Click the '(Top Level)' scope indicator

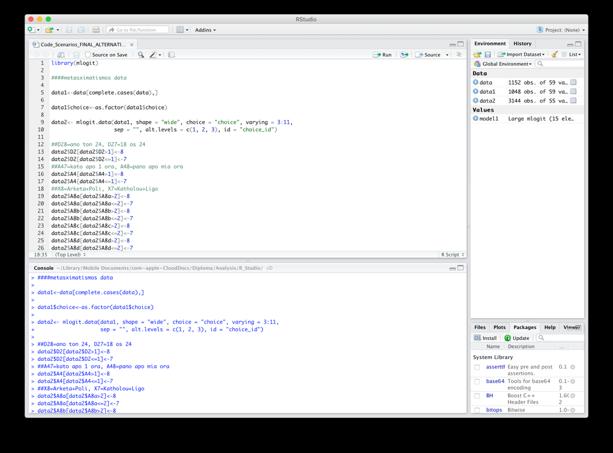tap(70, 254)
